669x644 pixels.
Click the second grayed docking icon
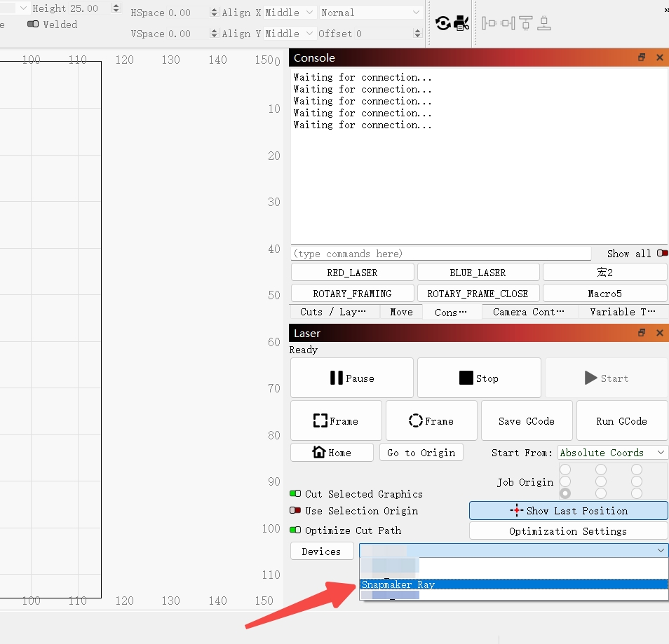point(508,23)
